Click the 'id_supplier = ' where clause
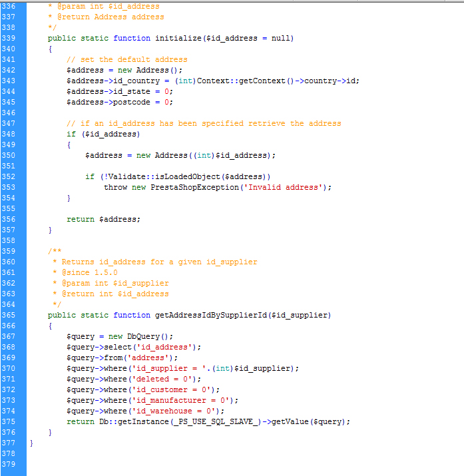This screenshot has width=464, height=476. click(169, 368)
